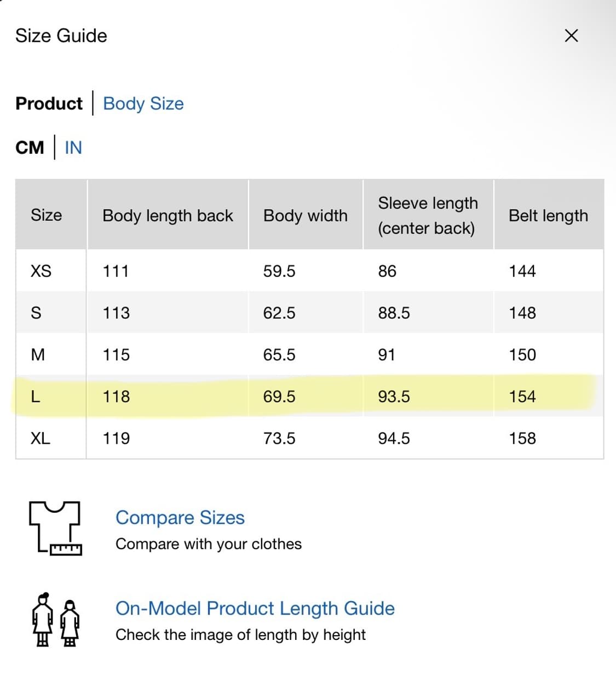
Task: Click the Body width column header
Action: (x=305, y=215)
